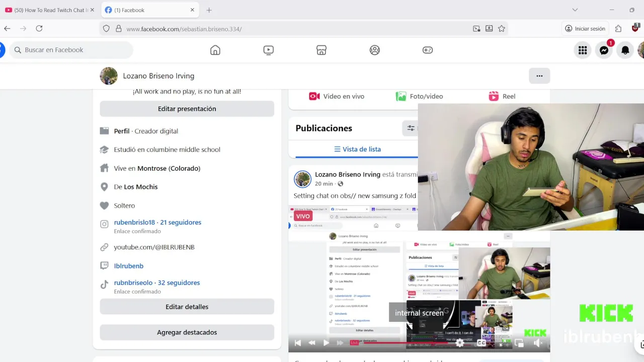Mute or unmute the video volume
The image size is (644, 362).
(x=537, y=343)
